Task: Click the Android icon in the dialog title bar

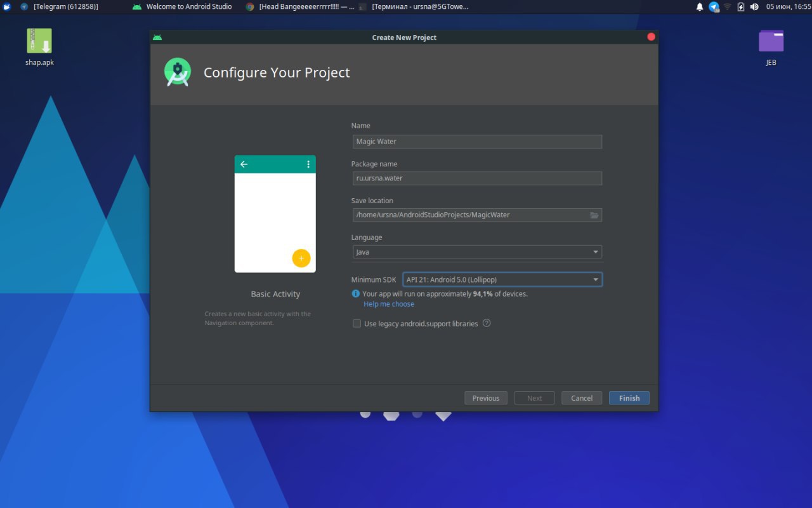Action: pos(157,37)
